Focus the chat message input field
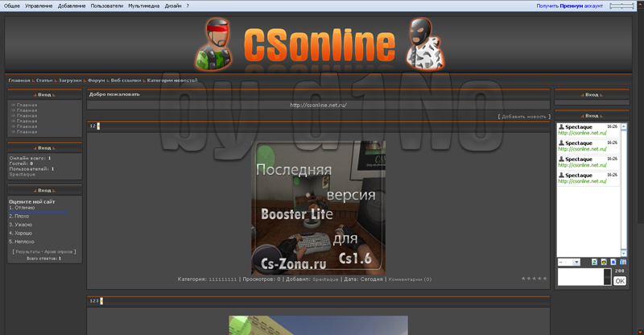Viewport: 644px width, 335px height. [580, 277]
